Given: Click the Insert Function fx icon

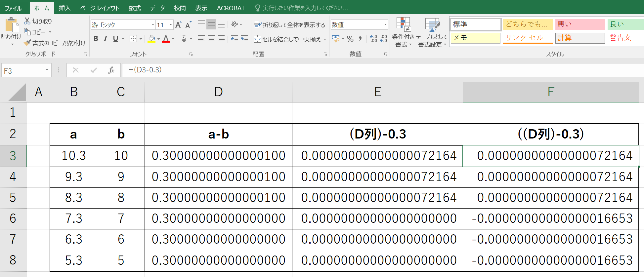Looking at the screenshot, I should pos(111,70).
